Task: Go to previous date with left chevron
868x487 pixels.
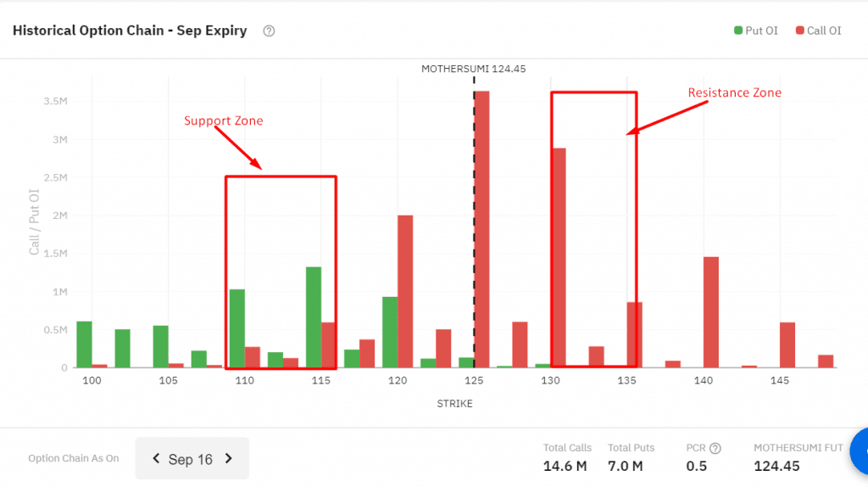Action: pos(156,458)
